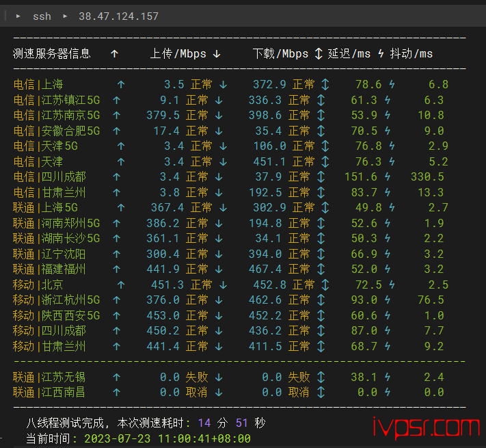Click upload value 379.5 in 江苏南京5G row

click(x=163, y=116)
